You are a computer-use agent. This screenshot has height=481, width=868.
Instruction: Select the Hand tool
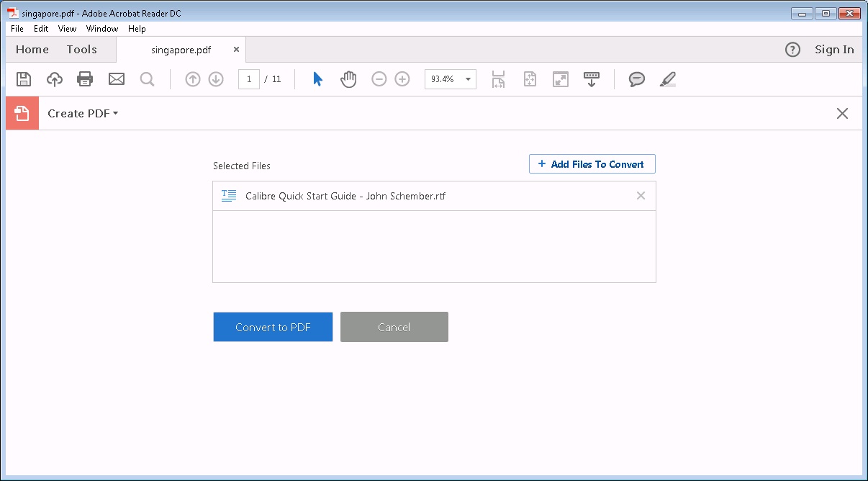pyautogui.click(x=348, y=79)
